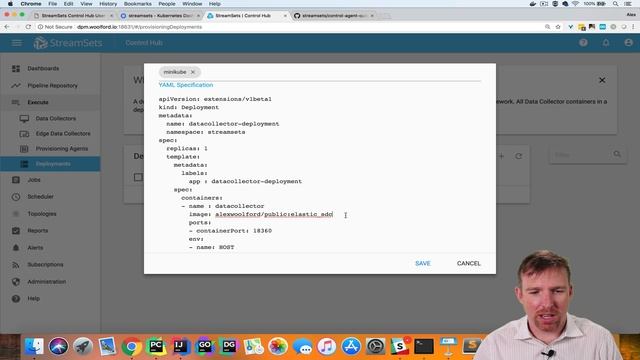This screenshot has height=360, width=640.
Task: Open IntelliJ IDEA from the dock
Action: (180, 346)
